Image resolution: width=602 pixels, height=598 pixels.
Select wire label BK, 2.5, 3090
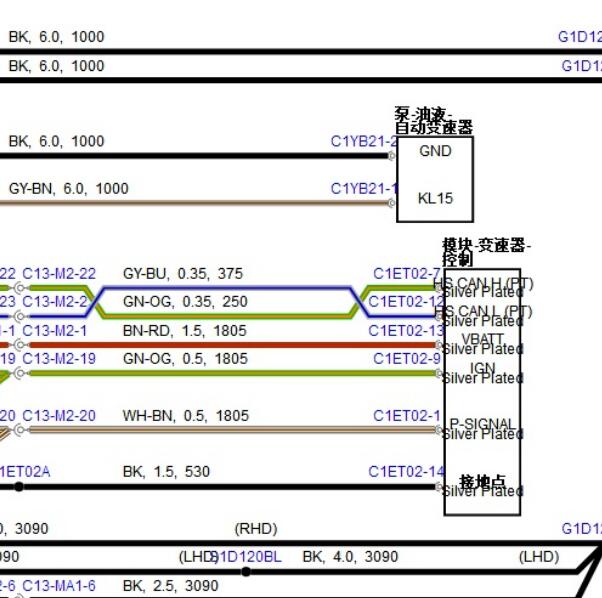pos(170,586)
